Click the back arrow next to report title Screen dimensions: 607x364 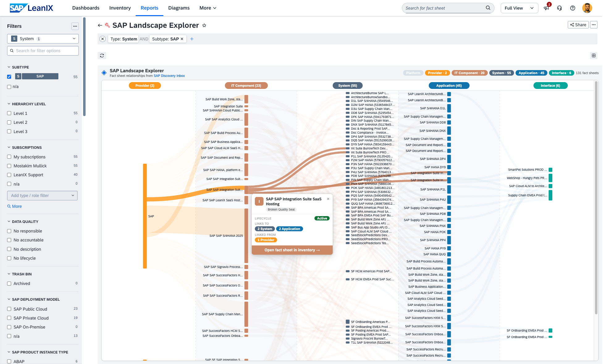coord(100,25)
